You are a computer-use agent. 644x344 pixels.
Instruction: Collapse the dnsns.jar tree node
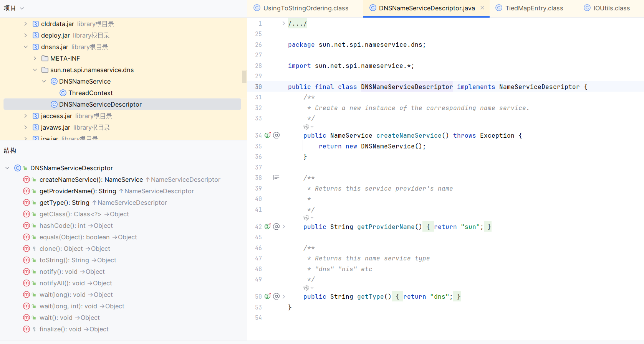(26, 47)
